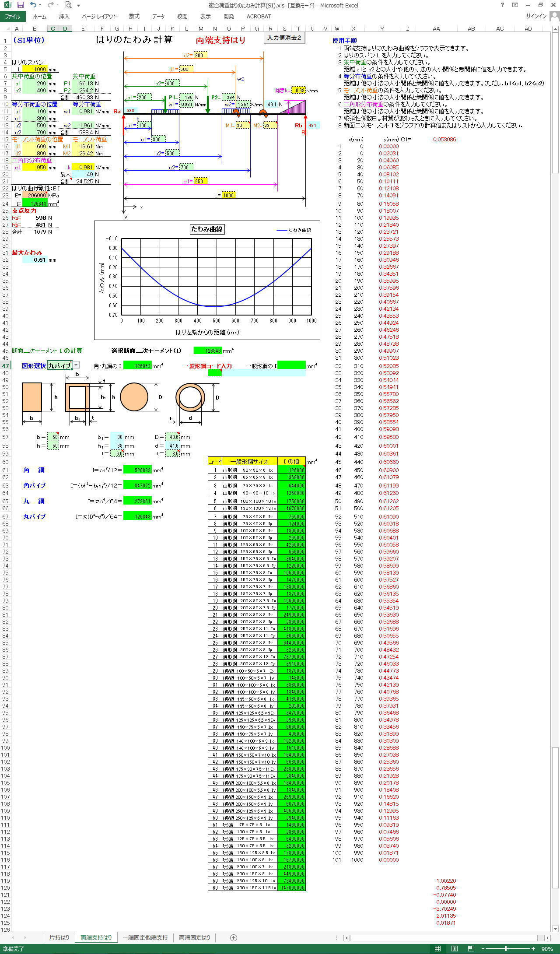Click the next sheet navigation arrow
Image resolution: width=560 pixels, height=954 pixels.
click(x=24, y=937)
